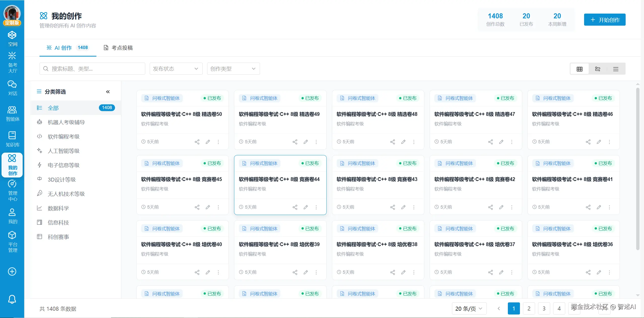
Task: Click the plus circle icon in sidebar
Action: (12, 271)
